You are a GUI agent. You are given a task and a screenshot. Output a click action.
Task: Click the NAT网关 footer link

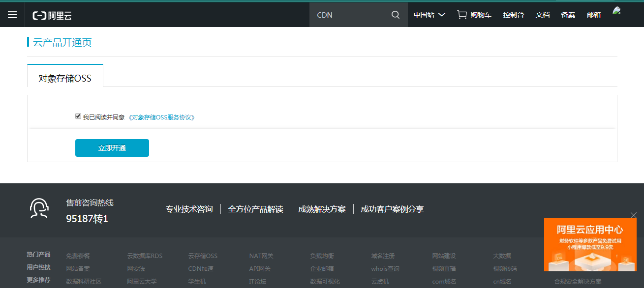point(261,256)
